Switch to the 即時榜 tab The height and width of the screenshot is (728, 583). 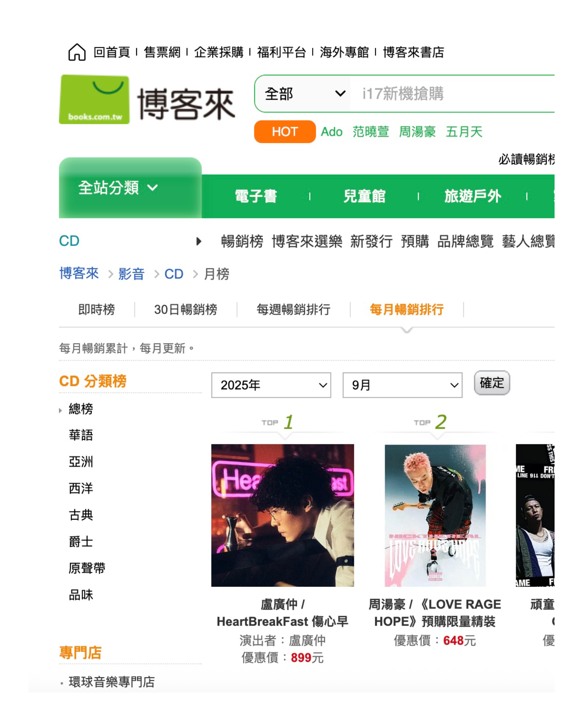click(96, 309)
